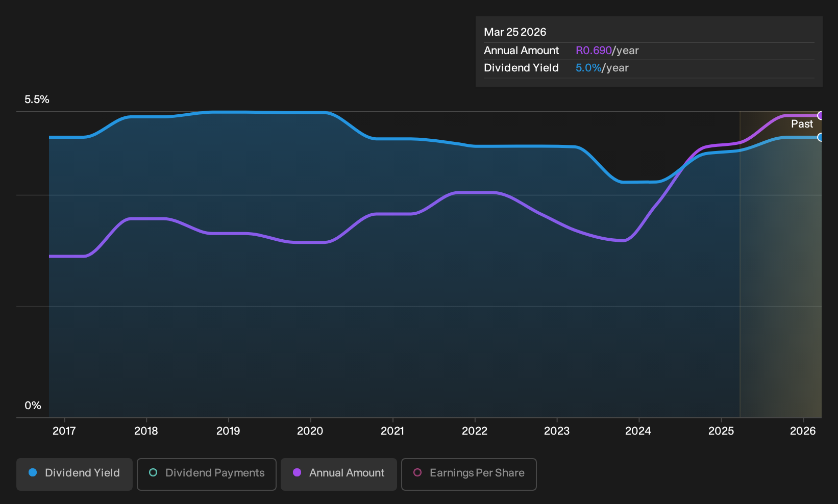Click the blue Dividend Yield legend dot
This screenshot has width=838, height=504.
coord(33,472)
